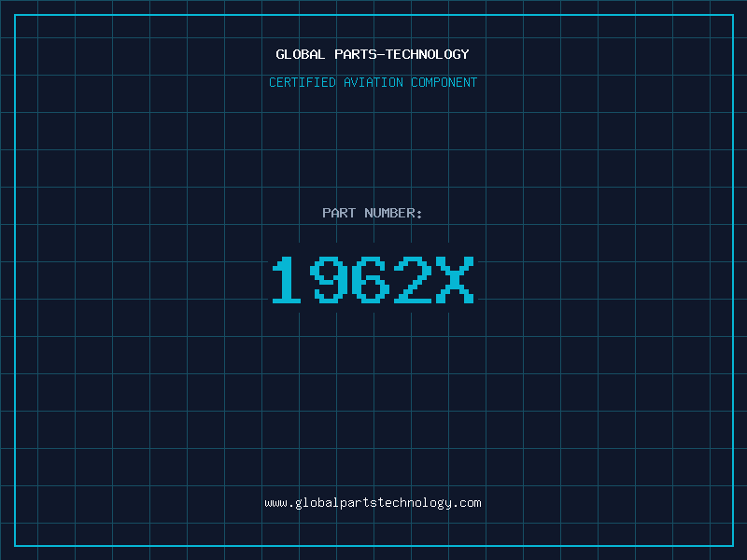The height and width of the screenshot is (560, 747).
Task: Click the digit 1 of the part number
Action: click(x=287, y=280)
